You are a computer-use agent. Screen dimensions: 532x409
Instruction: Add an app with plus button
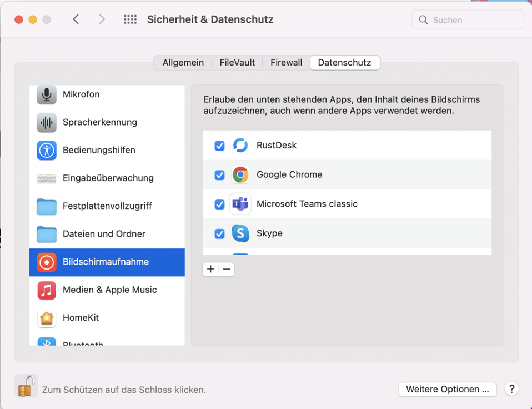(x=210, y=269)
